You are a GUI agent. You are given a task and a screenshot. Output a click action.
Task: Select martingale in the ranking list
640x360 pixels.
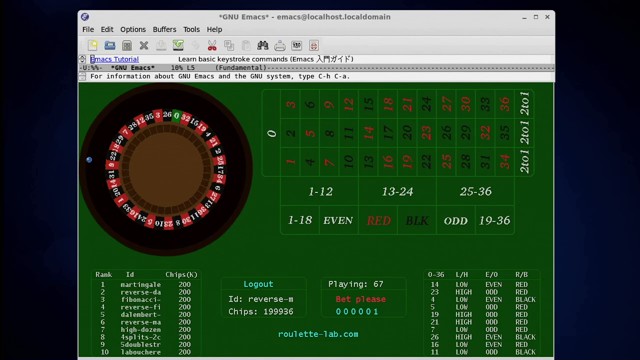pyautogui.click(x=140, y=284)
